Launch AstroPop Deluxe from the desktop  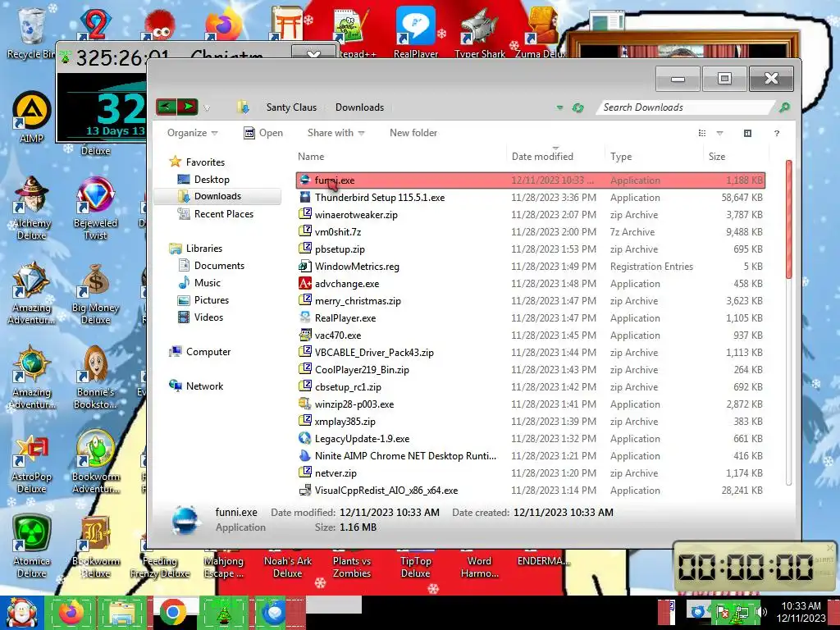32,464
